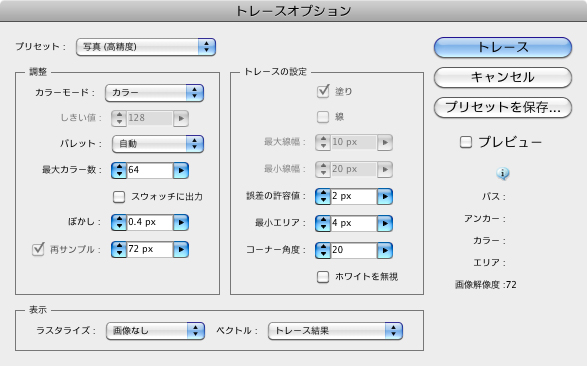Click the エリア : label

(489, 263)
